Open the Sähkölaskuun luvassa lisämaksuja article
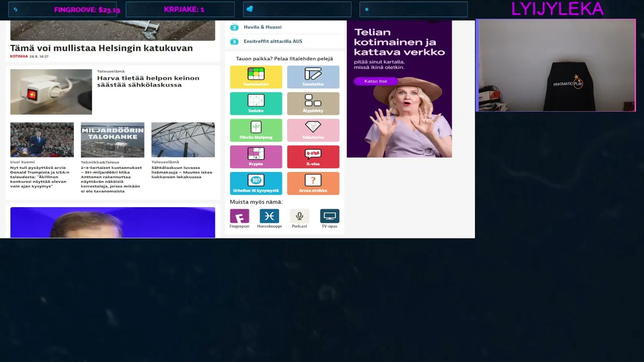 tap(182, 172)
